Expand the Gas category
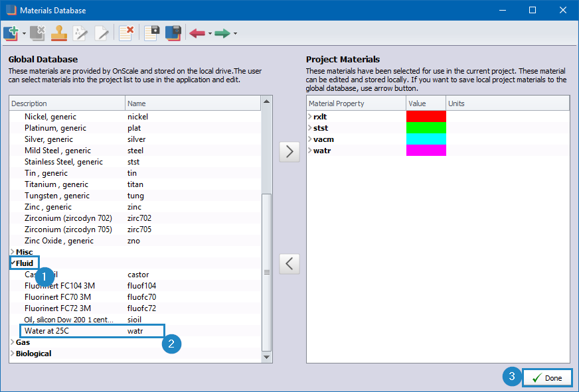This screenshot has width=579, height=392. 13,342
